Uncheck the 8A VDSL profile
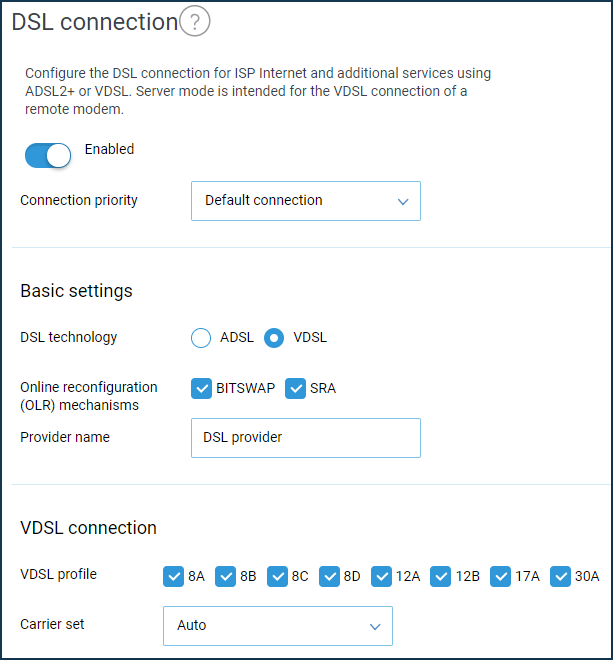 173,576
